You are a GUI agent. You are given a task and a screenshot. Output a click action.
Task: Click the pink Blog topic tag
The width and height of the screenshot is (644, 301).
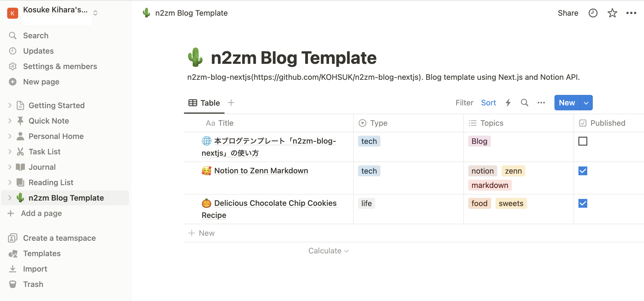coord(479,141)
